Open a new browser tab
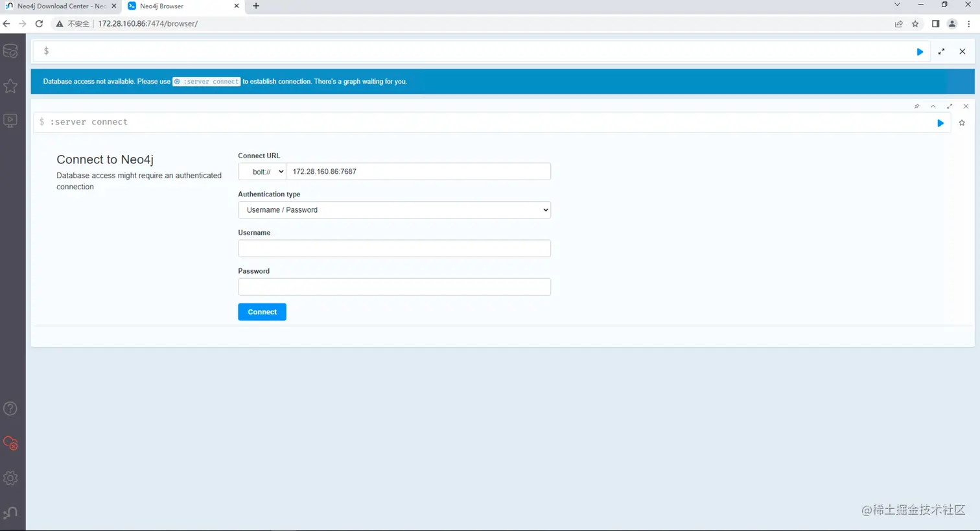This screenshot has width=980, height=531. (256, 6)
